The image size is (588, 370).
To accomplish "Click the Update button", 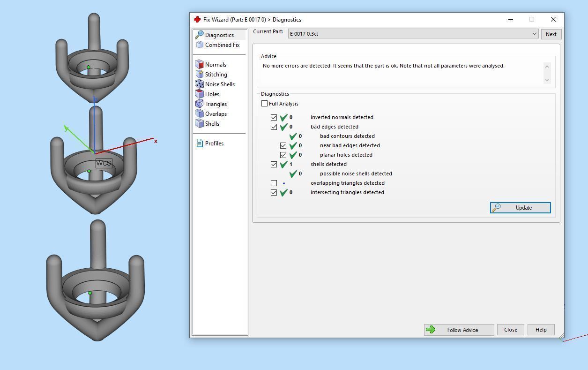I will [521, 207].
